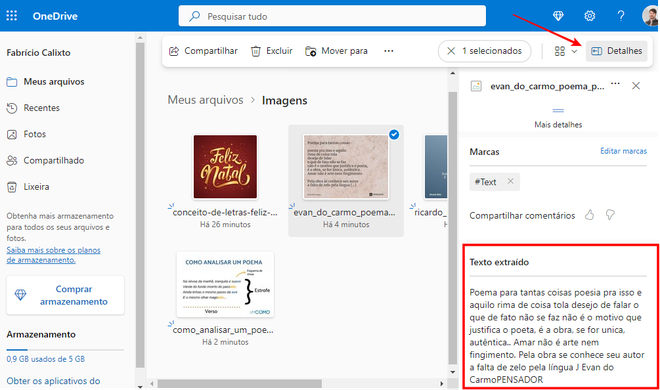Click the Comprar armazenamento button
The height and width of the screenshot is (390, 660).
point(65,295)
